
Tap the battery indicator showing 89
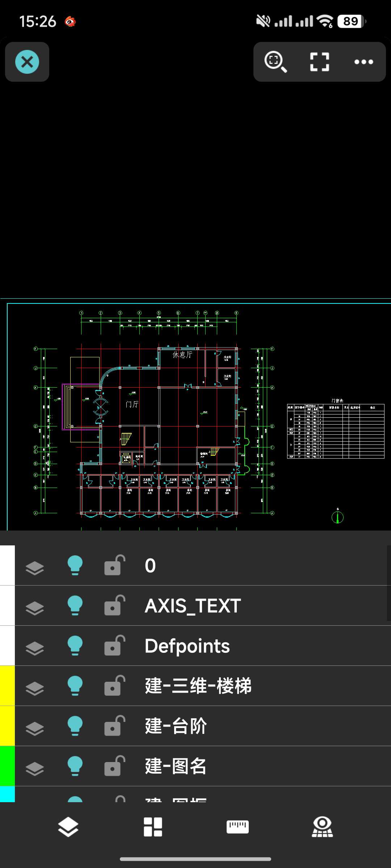pyautogui.click(x=352, y=21)
